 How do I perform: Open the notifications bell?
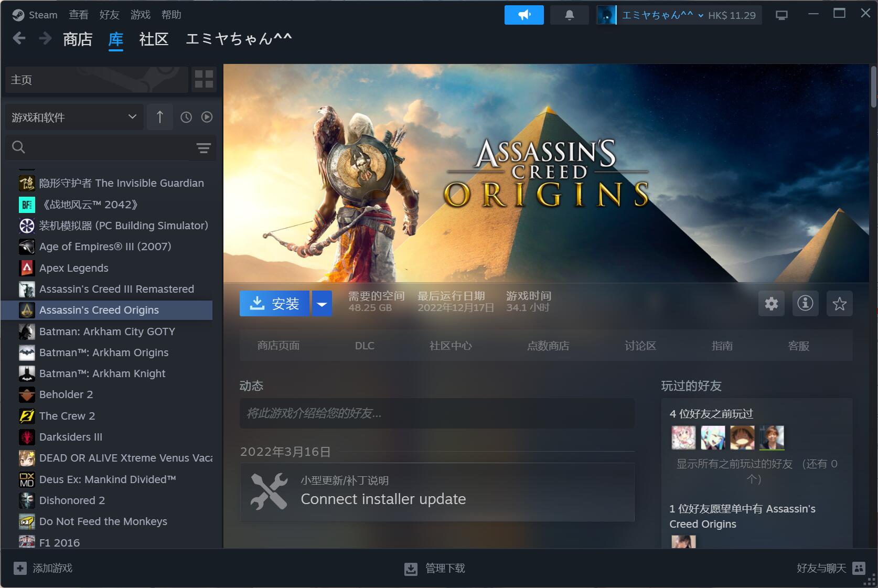[x=569, y=15]
